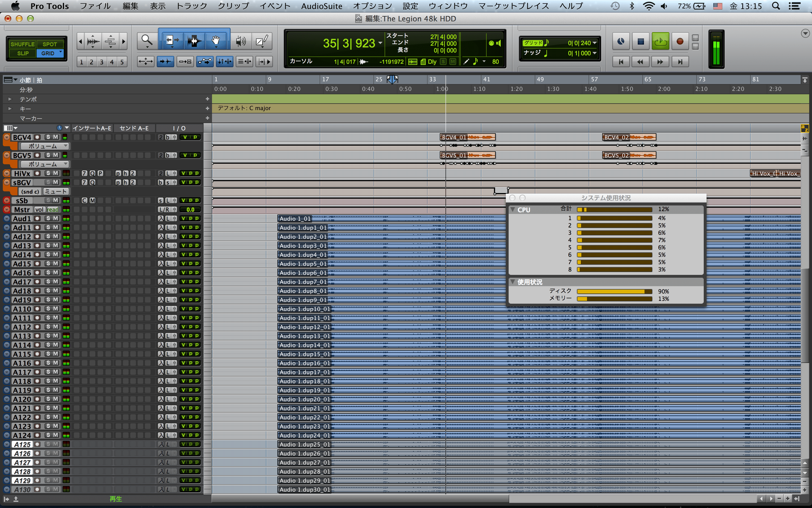Mute the BGV5 track

pos(56,155)
